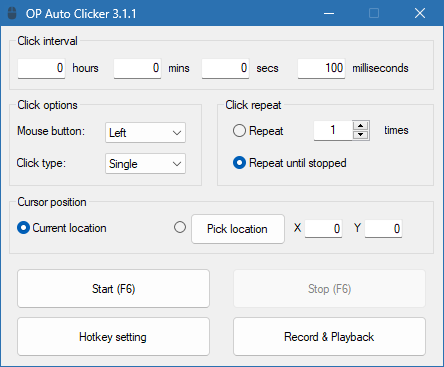This screenshot has height=367, width=444.
Task: Focus the hours input field
Action: coord(41,68)
